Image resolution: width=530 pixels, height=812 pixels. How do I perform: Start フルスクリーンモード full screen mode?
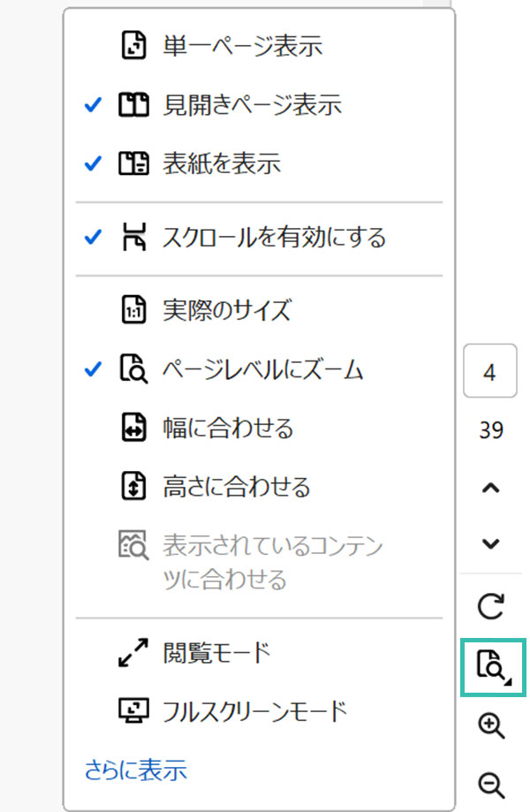click(x=259, y=711)
